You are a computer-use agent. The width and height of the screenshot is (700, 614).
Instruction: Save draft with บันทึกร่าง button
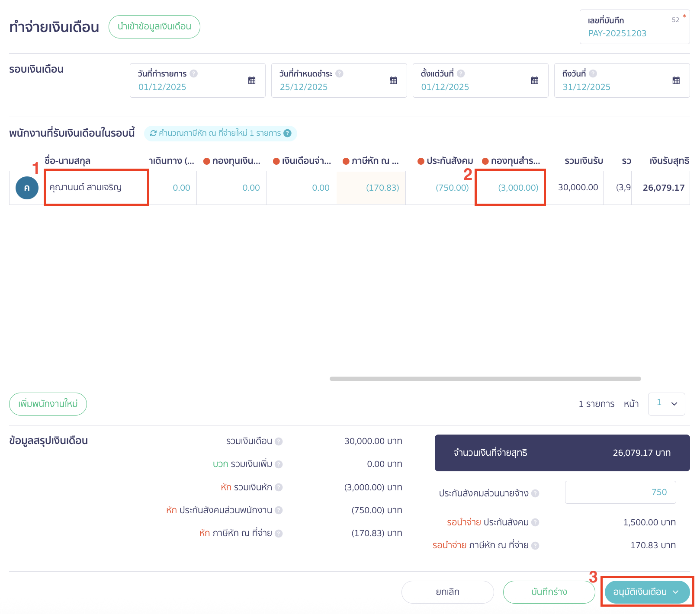[x=549, y=592]
